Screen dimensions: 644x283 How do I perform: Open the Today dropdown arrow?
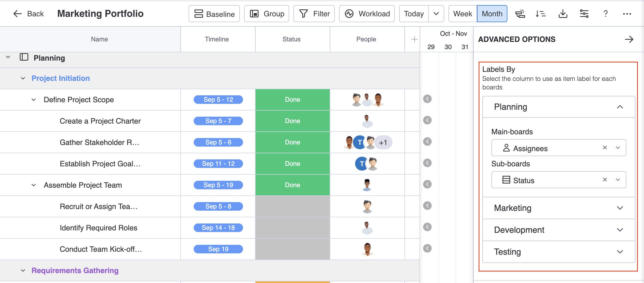point(436,14)
